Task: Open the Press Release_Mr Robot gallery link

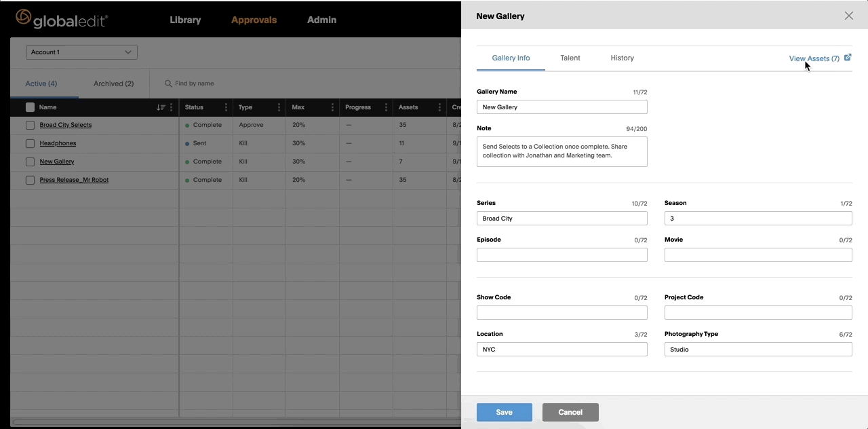Action: tap(74, 180)
